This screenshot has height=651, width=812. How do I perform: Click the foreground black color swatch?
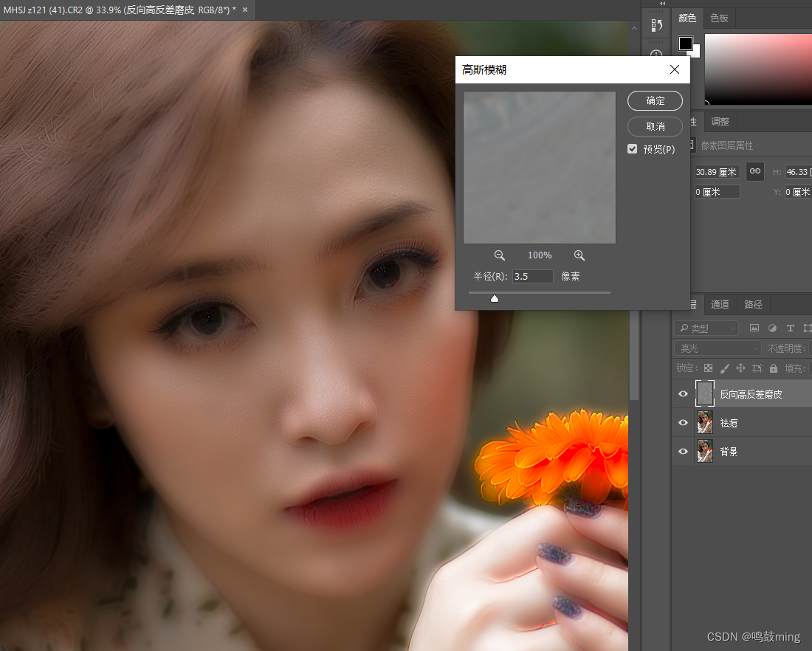coord(686,44)
